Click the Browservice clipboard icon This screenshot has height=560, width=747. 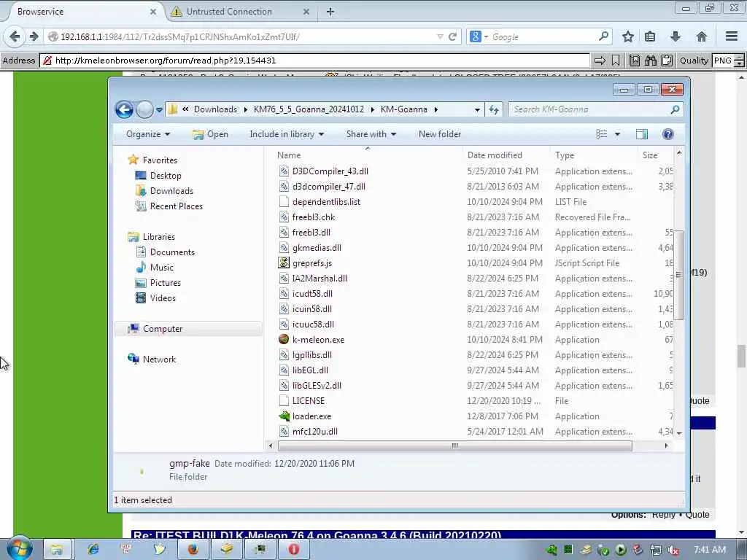tap(667, 61)
